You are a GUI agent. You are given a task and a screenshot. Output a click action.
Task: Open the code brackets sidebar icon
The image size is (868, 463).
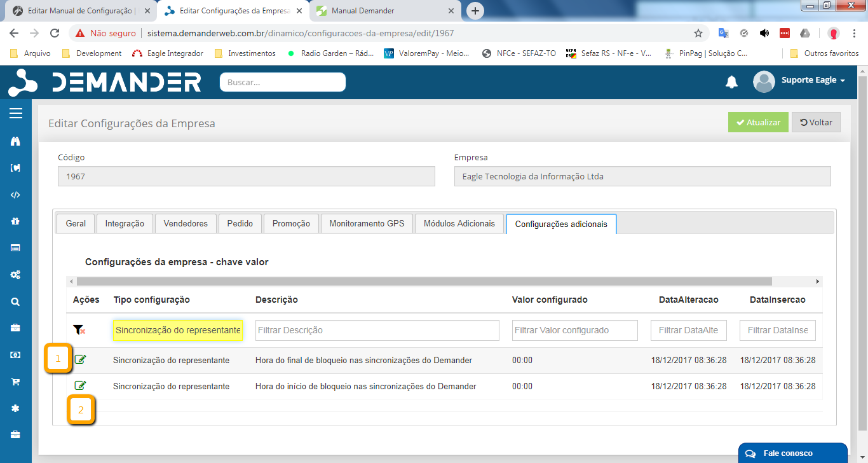tap(16, 195)
